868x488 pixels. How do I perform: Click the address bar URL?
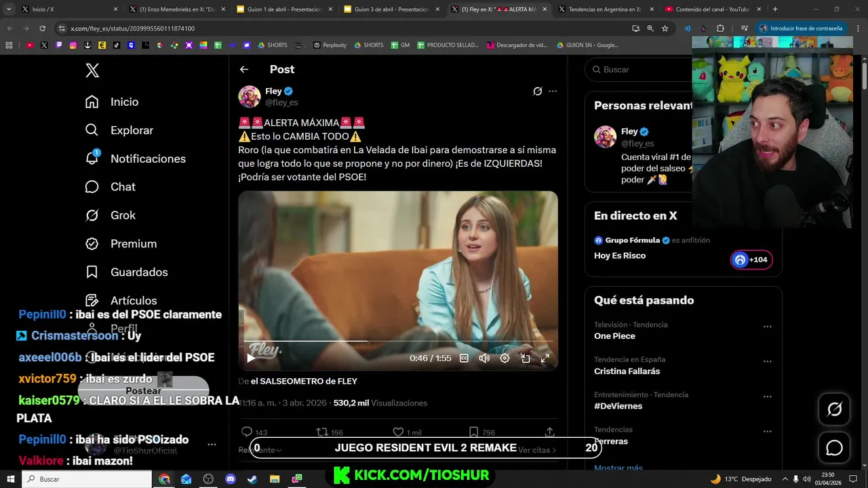pyautogui.click(x=133, y=28)
